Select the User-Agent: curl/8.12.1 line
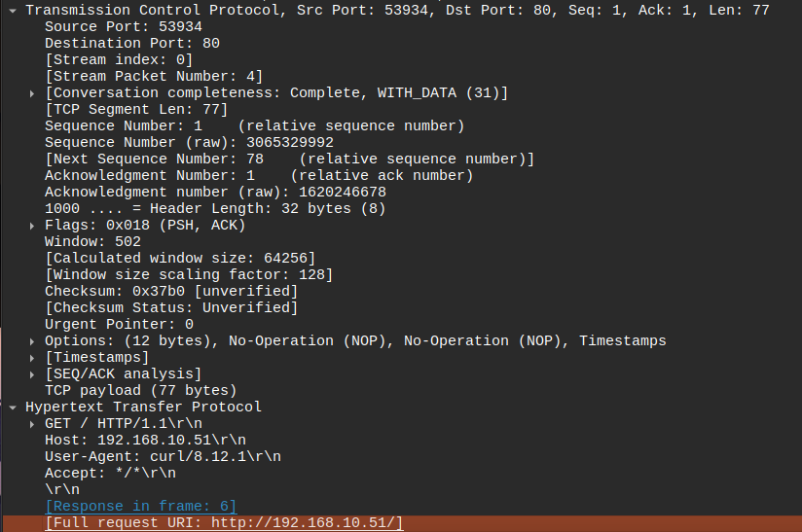The image size is (802, 532). point(163,456)
